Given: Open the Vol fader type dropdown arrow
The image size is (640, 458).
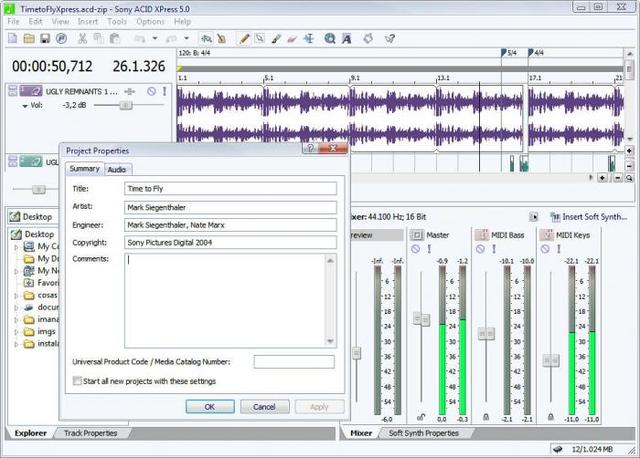Looking at the screenshot, I should pos(25,106).
